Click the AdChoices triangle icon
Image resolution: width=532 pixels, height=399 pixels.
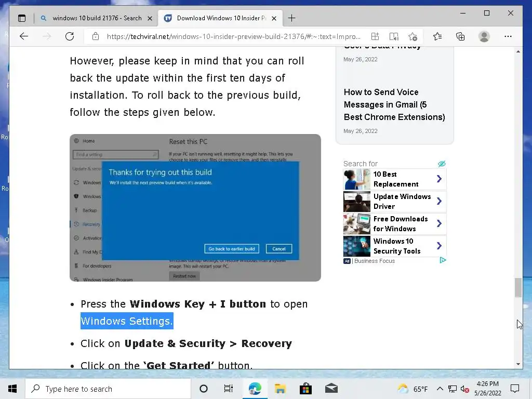click(x=443, y=260)
